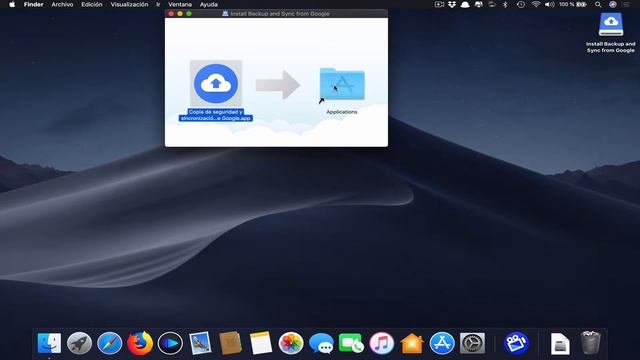This screenshot has height=360, width=640.
Task: Open Home app in the Dock
Action: point(411,343)
